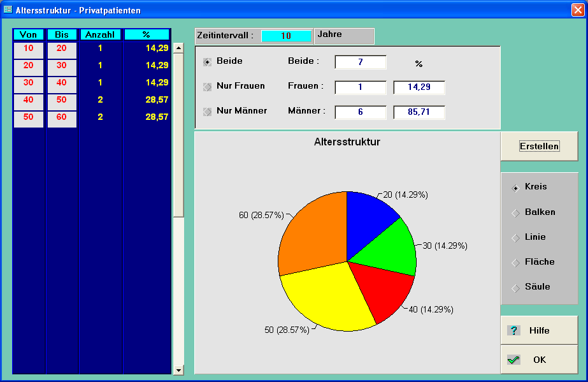Click the Zeitintervall value field
This screenshot has width=588, height=382.
(286, 36)
